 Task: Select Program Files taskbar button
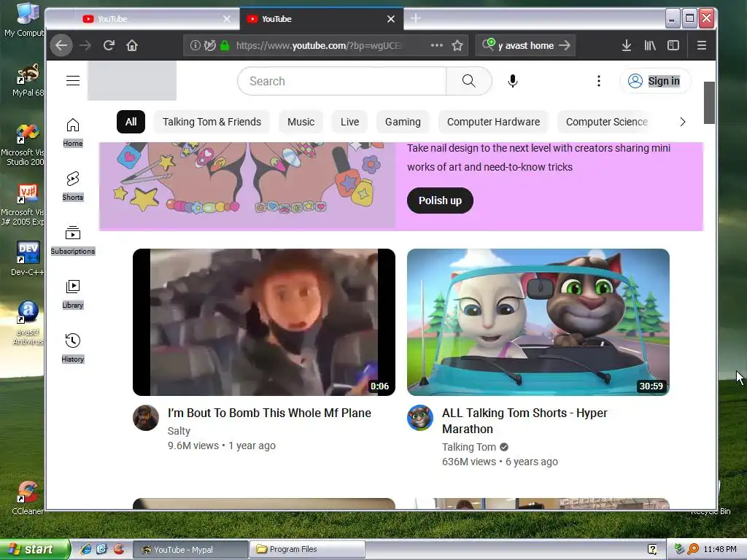308,550
